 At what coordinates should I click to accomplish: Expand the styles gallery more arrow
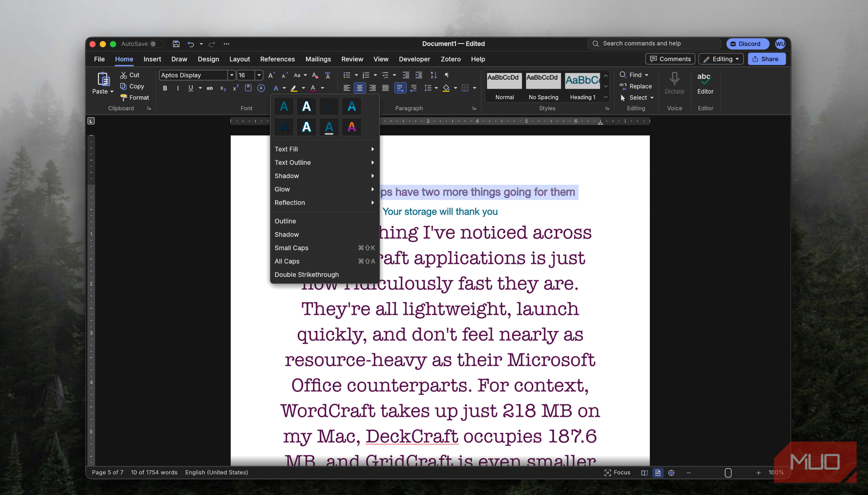coord(606,97)
